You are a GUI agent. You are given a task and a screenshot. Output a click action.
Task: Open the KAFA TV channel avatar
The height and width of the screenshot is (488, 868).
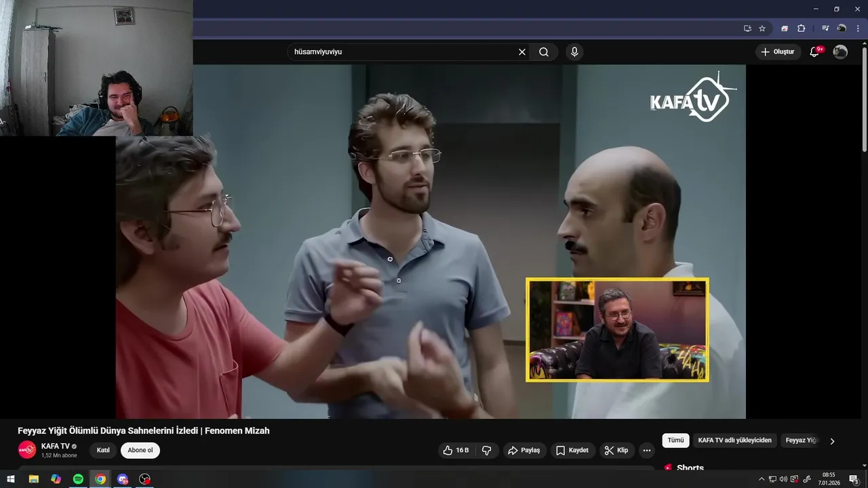26,449
